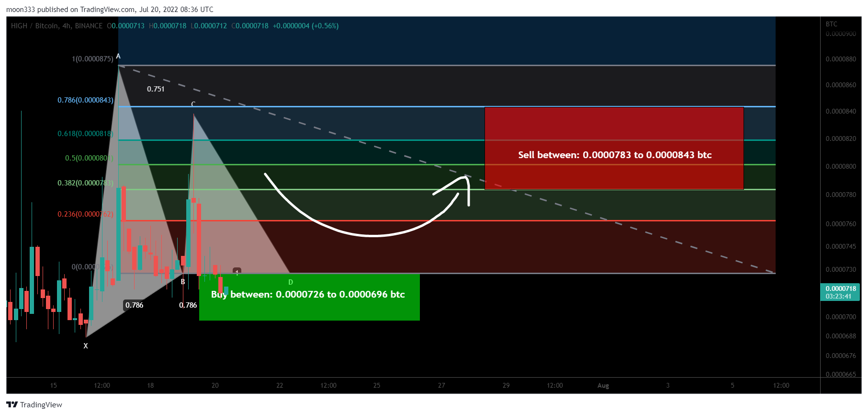Click the BTC currency label above the price axis

coord(832,24)
